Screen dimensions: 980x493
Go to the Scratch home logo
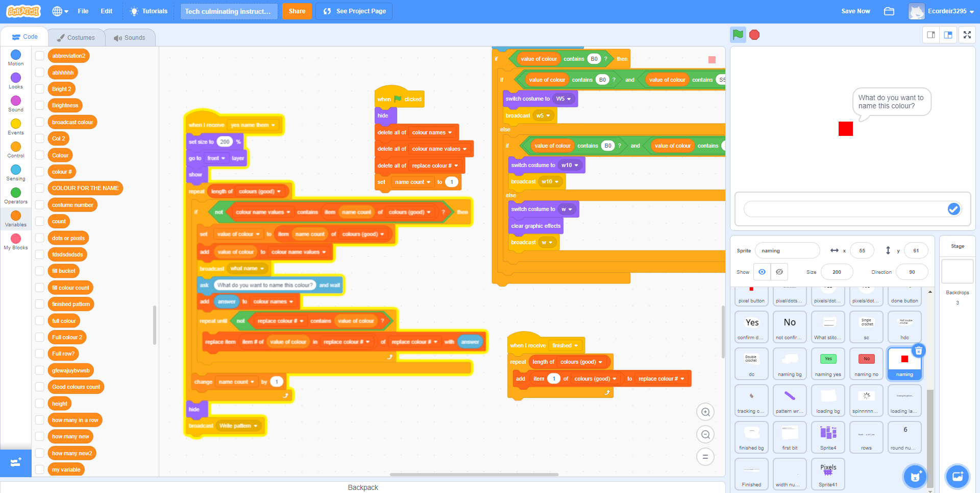(x=23, y=11)
